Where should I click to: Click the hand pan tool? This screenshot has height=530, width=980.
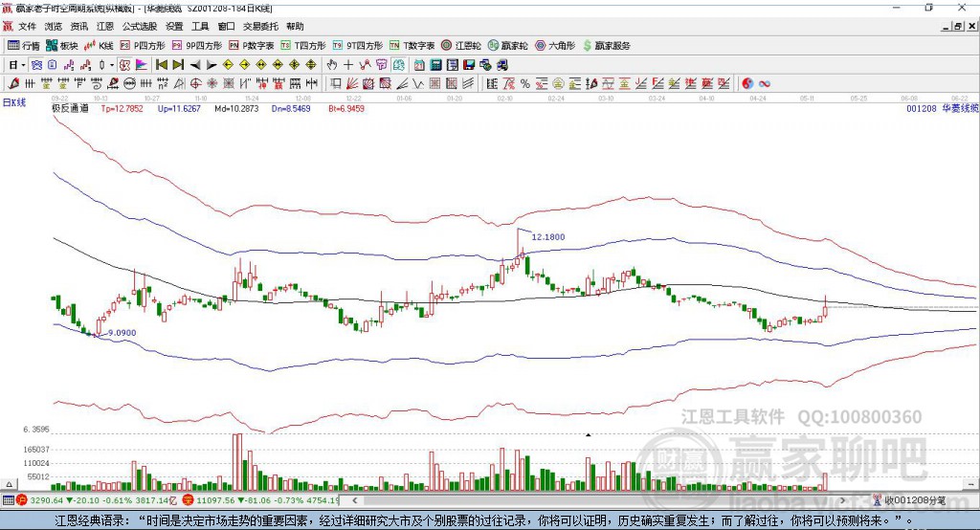click(332, 65)
